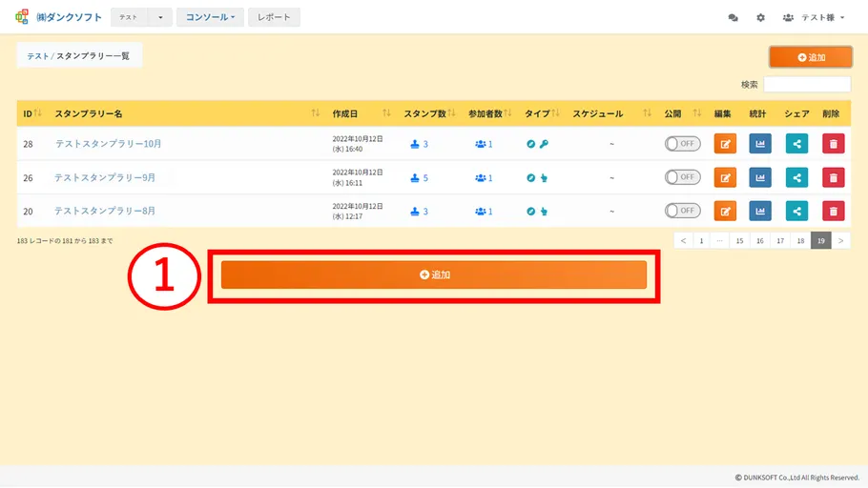Open the レポート tab

(x=274, y=17)
